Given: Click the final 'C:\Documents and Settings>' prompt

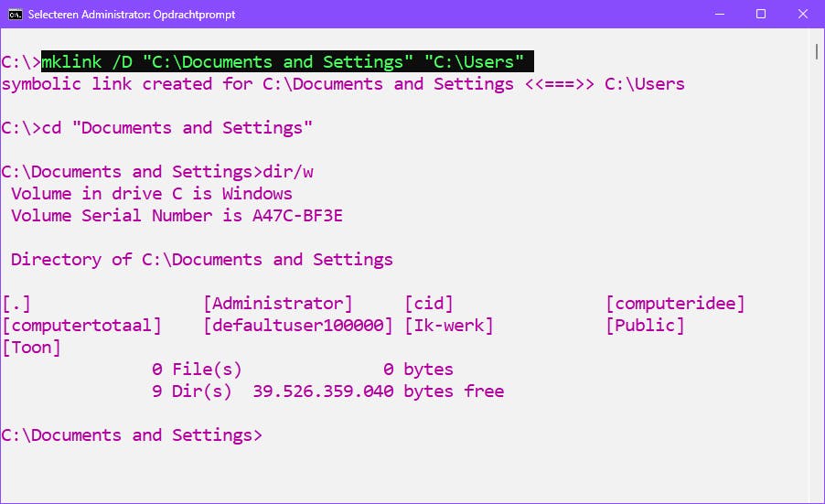Looking at the screenshot, I should click(x=132, y=435).
